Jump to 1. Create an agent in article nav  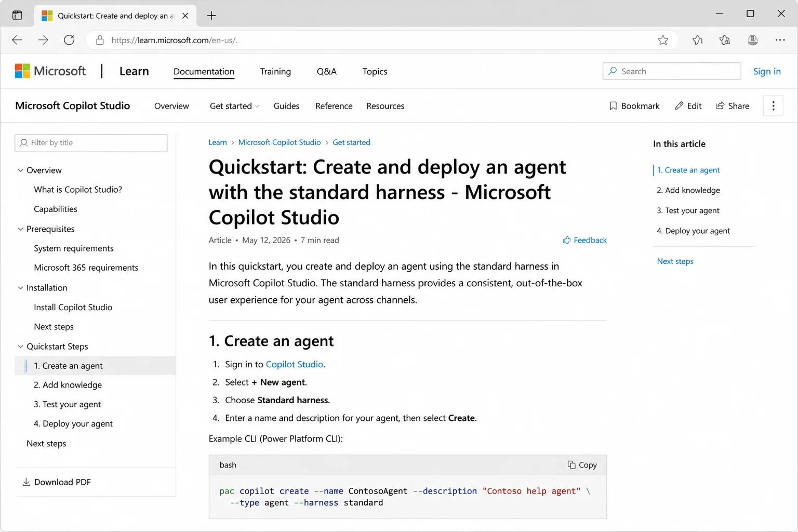click(688, 170)
